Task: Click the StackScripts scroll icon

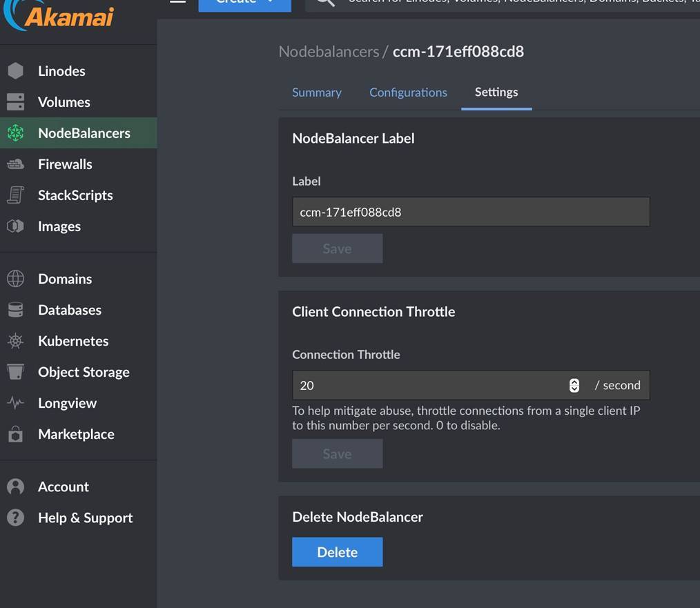Action: (x=15, y=195)
